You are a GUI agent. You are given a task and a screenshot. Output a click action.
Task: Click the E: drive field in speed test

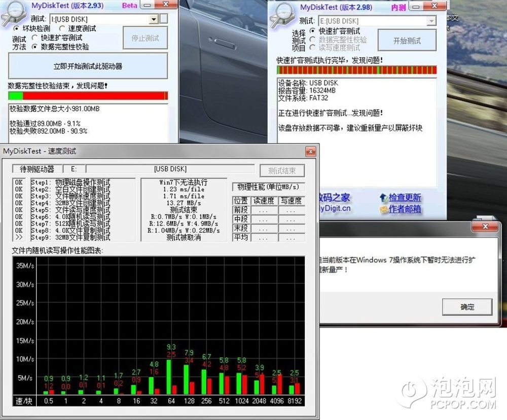point(74,169)
